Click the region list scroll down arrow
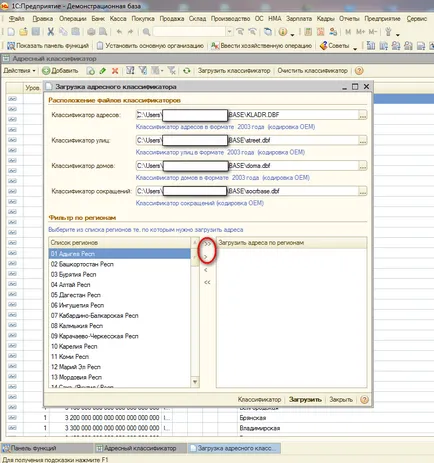The width and height of the screenshot is (434, 463). 195,382
